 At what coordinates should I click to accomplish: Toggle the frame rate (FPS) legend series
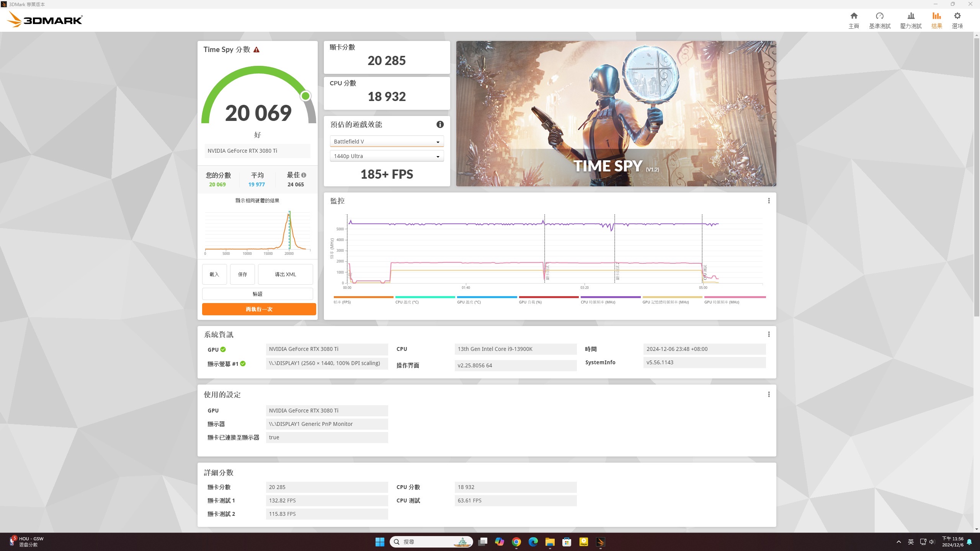tap(363, 300)
